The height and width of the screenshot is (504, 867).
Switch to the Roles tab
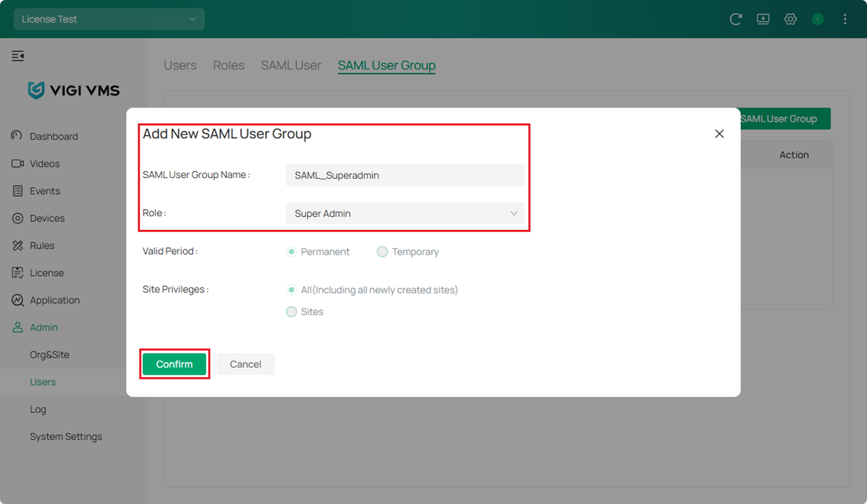pyautogui.click(x=229, y=65)
